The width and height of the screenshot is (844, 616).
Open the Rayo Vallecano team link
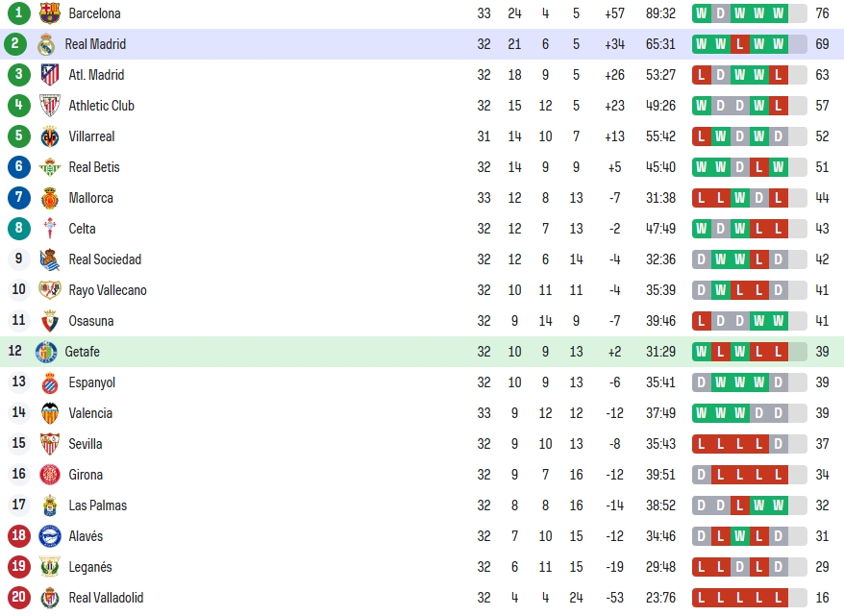tap(108, 290)
